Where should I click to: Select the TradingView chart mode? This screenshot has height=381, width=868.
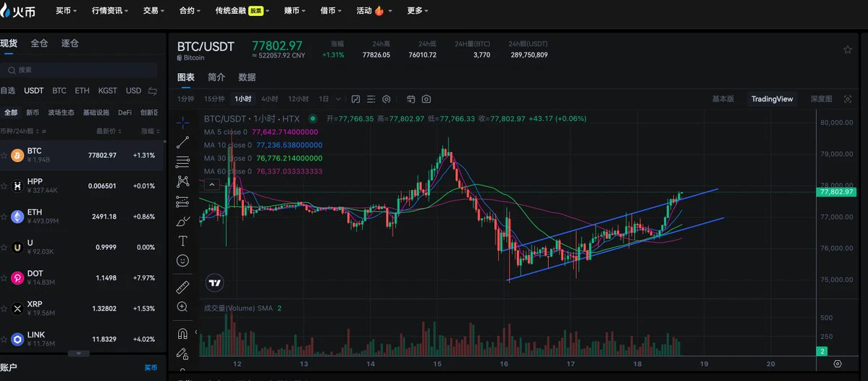(772, 99)
